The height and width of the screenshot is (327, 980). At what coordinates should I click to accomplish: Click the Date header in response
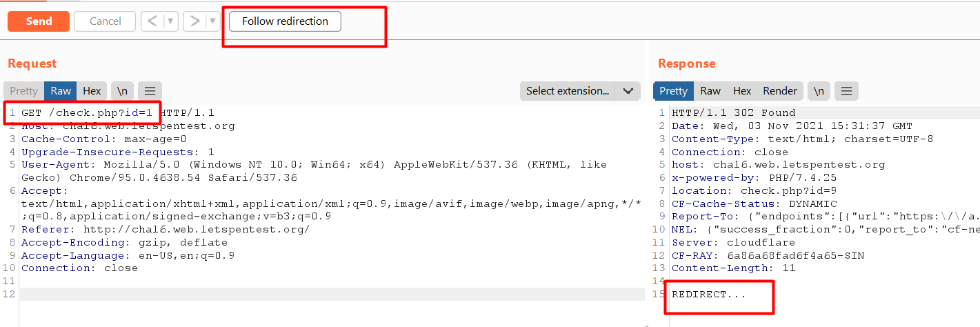[792, 126]
